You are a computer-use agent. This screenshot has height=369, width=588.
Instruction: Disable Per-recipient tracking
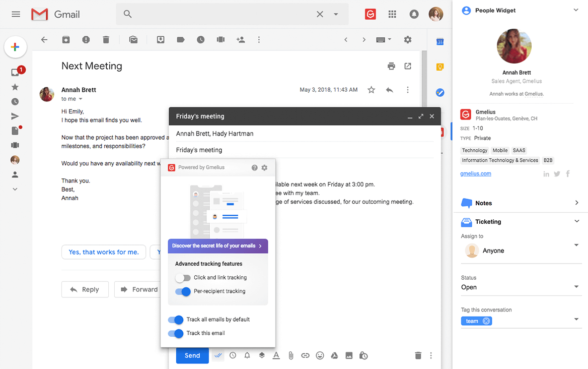(183, 291)
